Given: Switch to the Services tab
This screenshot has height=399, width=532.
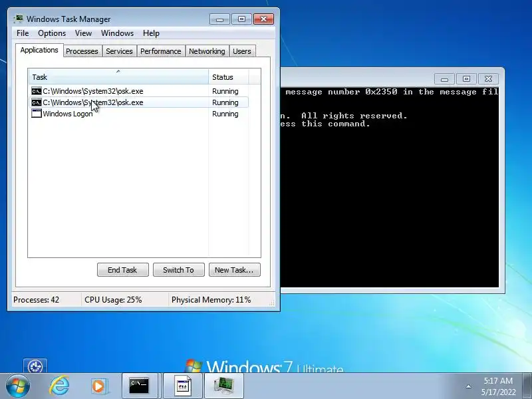Looking at the screenshot, I should 119,51.
